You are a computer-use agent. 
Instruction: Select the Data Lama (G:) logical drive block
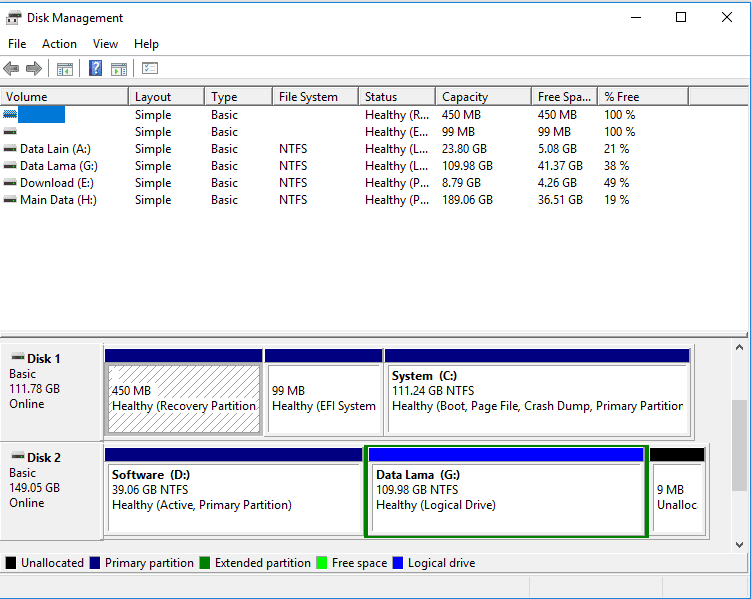[506, 491]
